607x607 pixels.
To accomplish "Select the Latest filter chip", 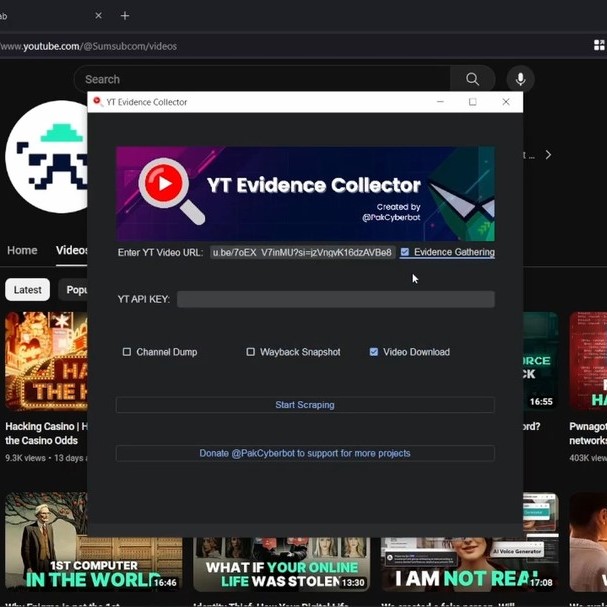I will coord(27,290).
